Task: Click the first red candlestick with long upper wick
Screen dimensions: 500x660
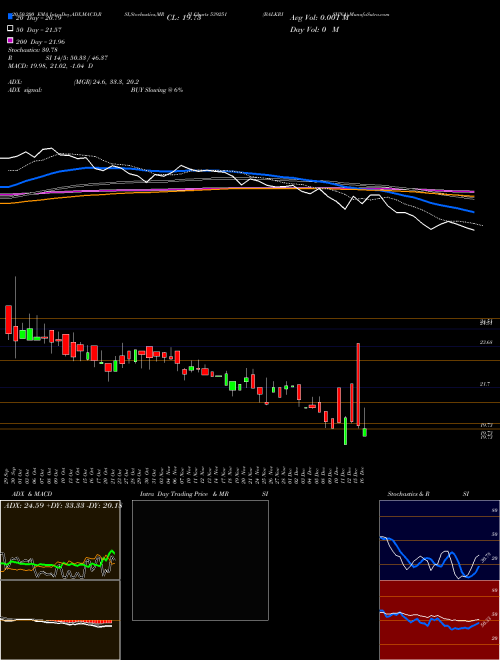Action: [16, 333]
